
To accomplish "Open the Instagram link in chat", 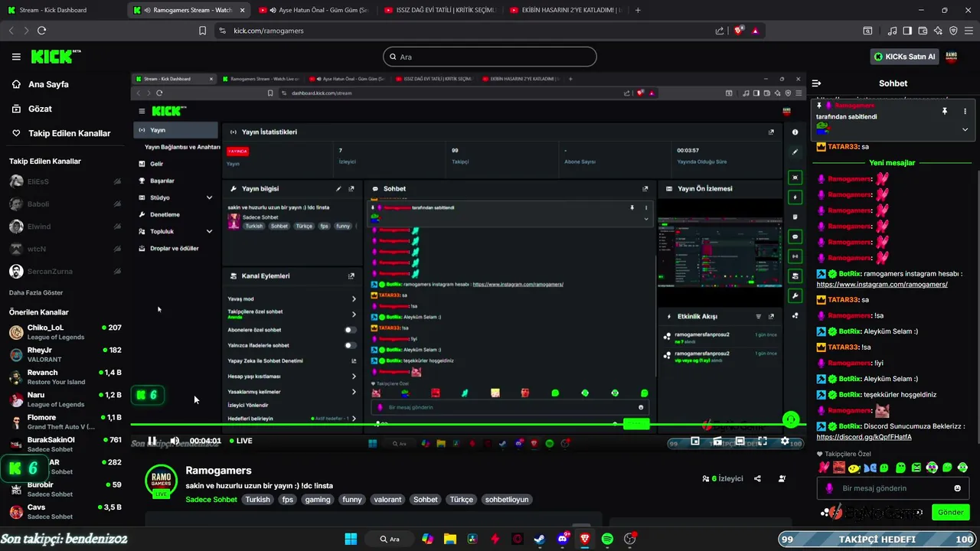I will 882,284.
